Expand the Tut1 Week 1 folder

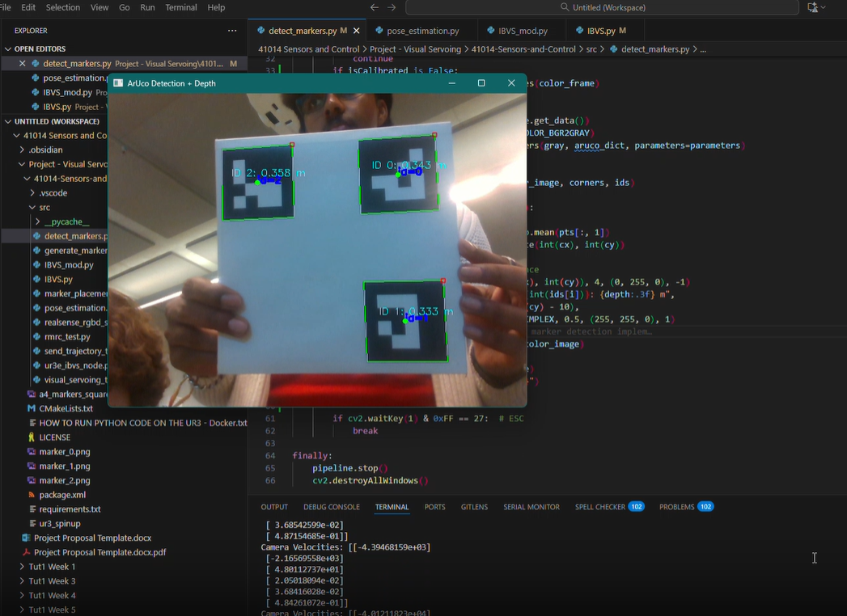pyautogui.click(x=22, y=567)
